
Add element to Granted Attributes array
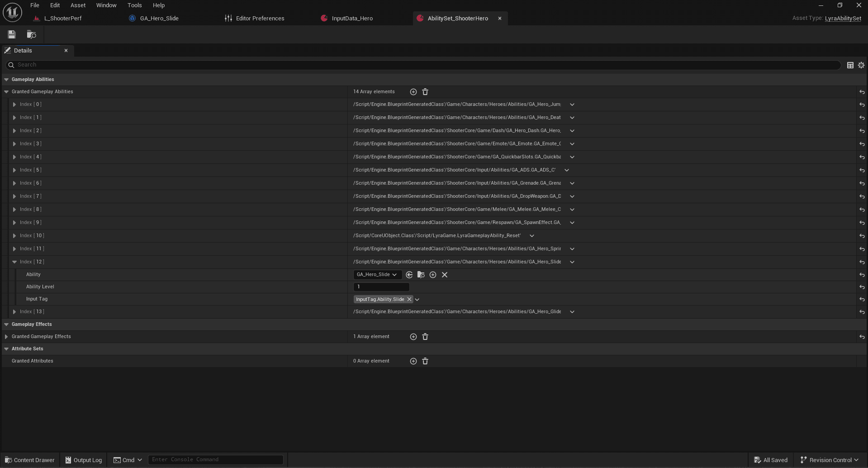[413, 361]
